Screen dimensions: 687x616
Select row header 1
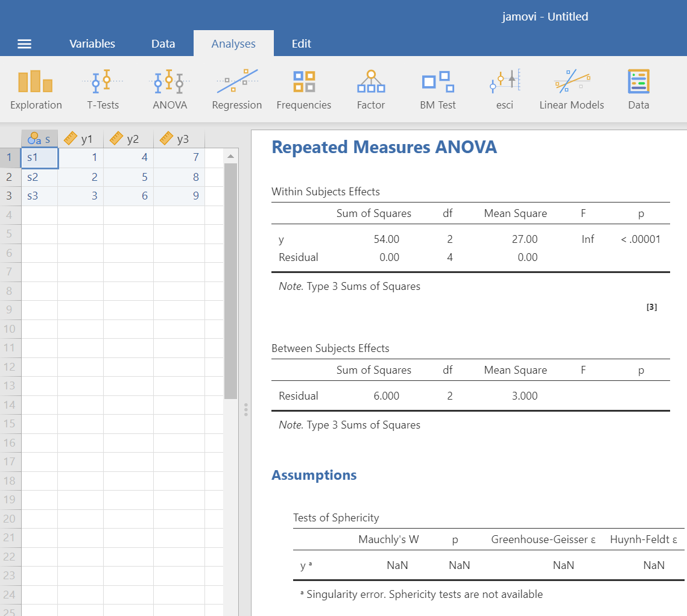coord(10,158)
